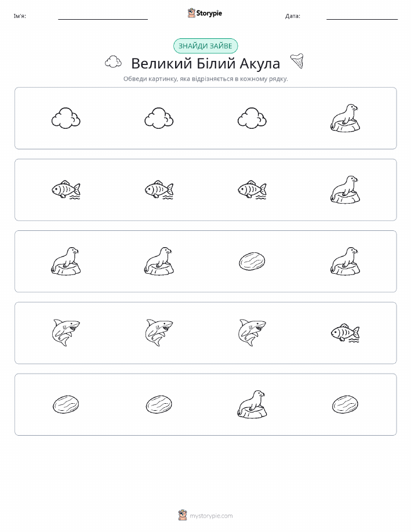The image size is (411, 532).
Task: Click the ЗНАЙДИ ЗАЙВЕ badge
Action: click(205, 46)
